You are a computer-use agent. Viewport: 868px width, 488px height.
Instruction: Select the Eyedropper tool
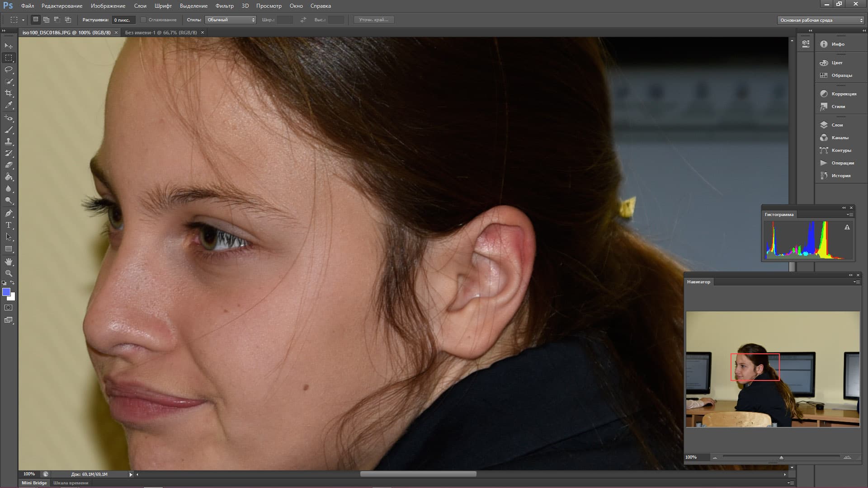9,105
